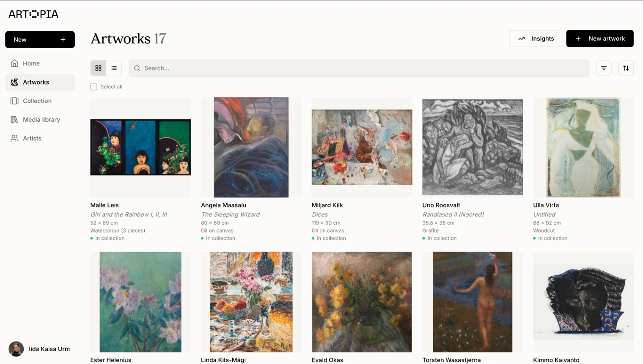Open the sort order options

(626, 68)
